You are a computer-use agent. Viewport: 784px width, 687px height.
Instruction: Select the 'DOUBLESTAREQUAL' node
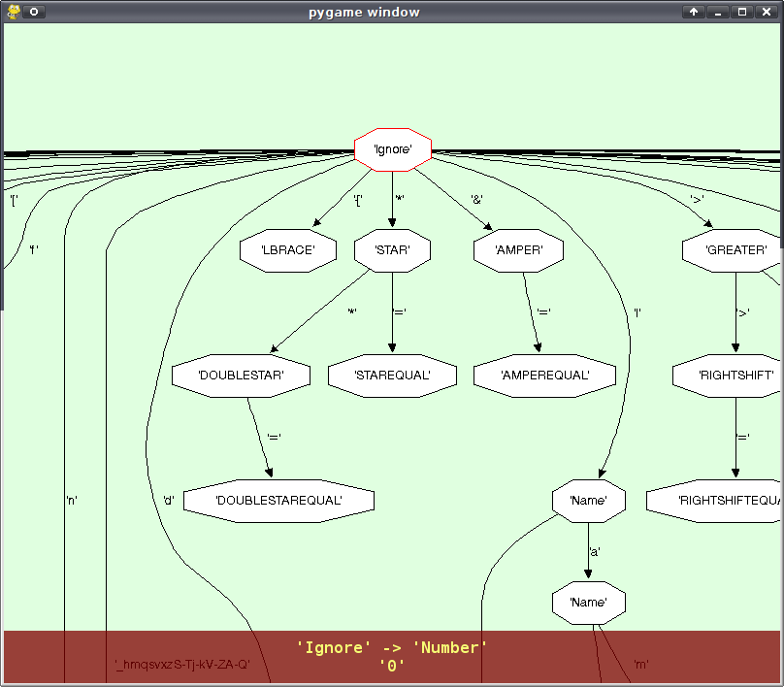tap(279, 501)
